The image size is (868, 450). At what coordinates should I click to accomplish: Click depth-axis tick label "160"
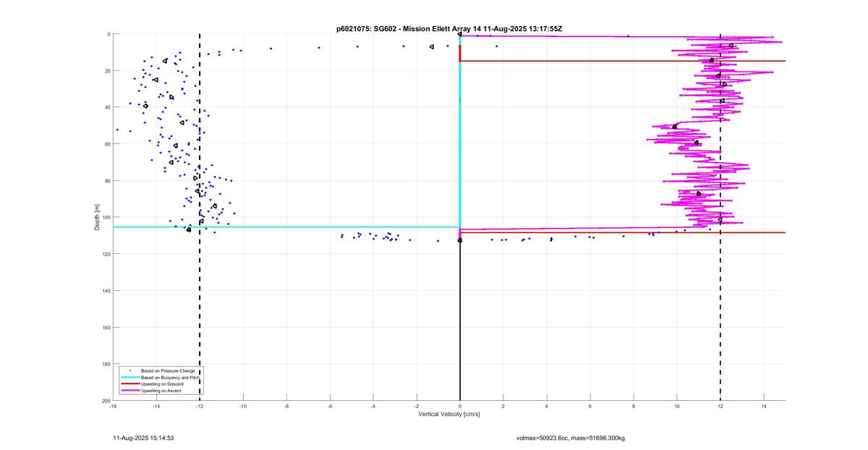tap(106, 327)
